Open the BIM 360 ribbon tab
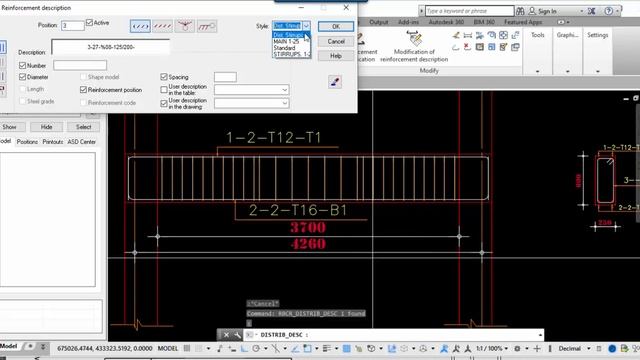The width and height of the screenshot is (640, 360). click(484, 22)
